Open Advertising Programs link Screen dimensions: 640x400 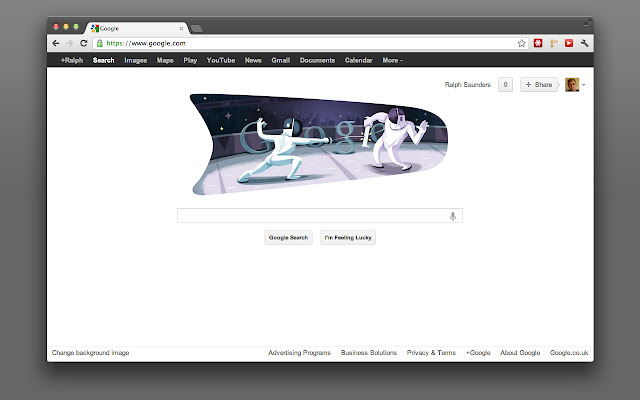299,353
